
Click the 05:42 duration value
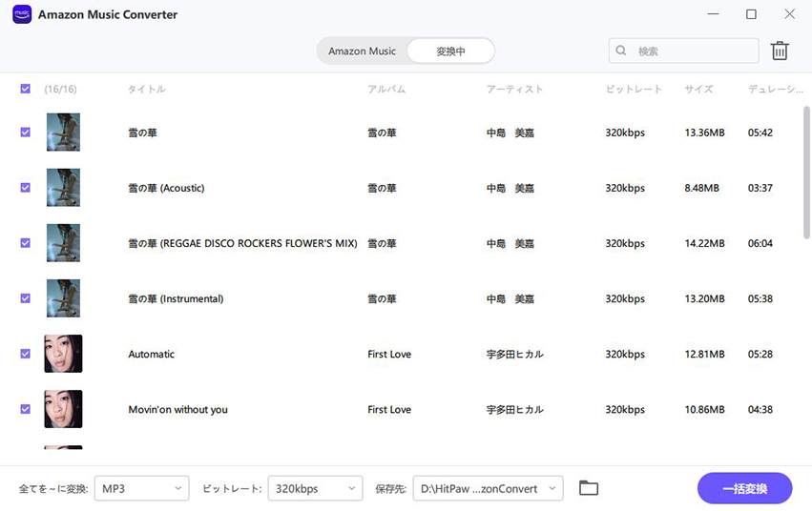(760, 133)
